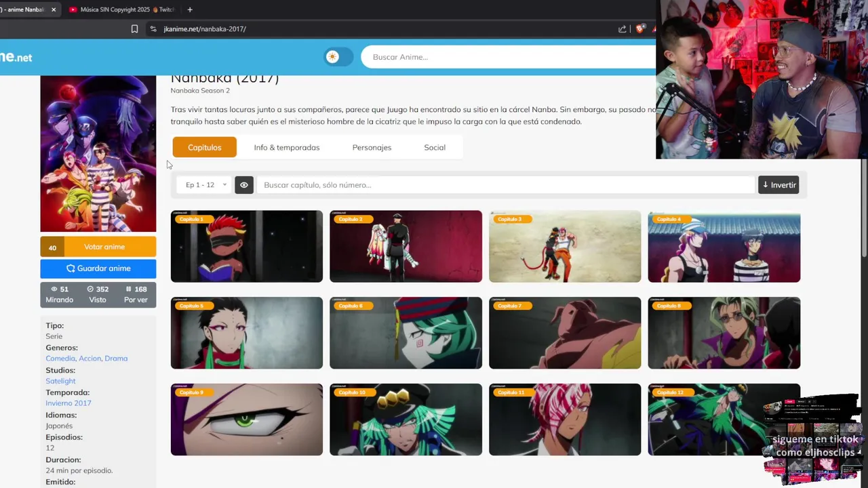
Task: Open Capítulo 4 thumbnail
Action: 724,247
